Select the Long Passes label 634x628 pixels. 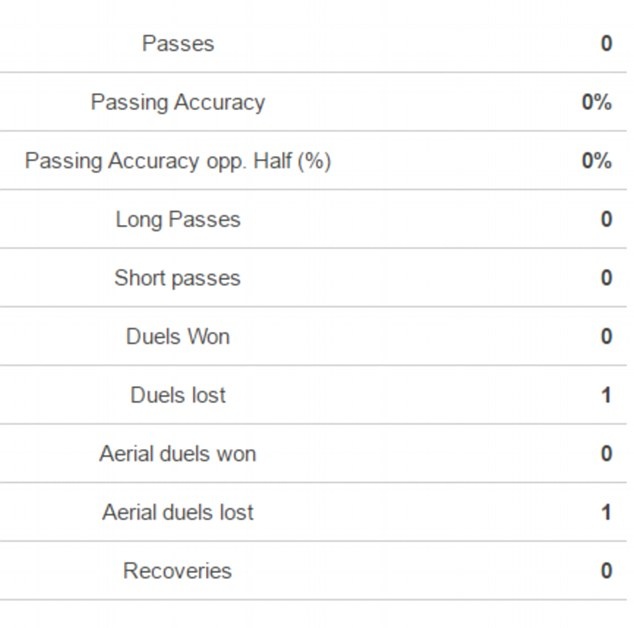click(178, 219)
